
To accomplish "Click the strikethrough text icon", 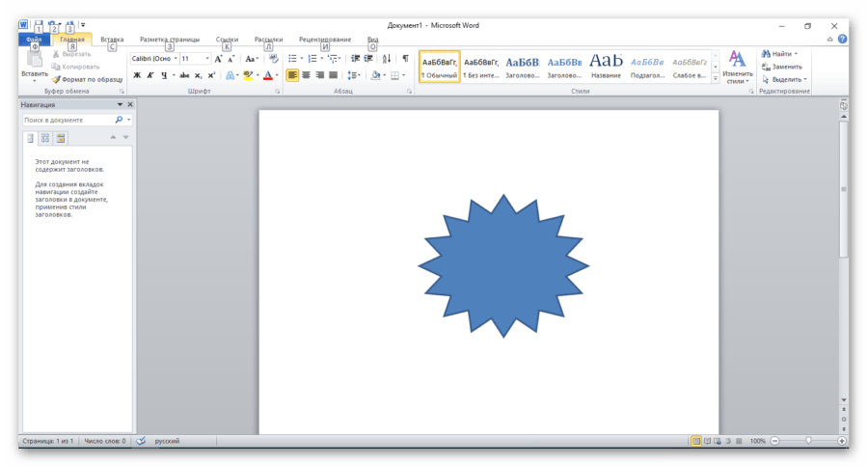I will pyautogui.click(x=183, y=75).
